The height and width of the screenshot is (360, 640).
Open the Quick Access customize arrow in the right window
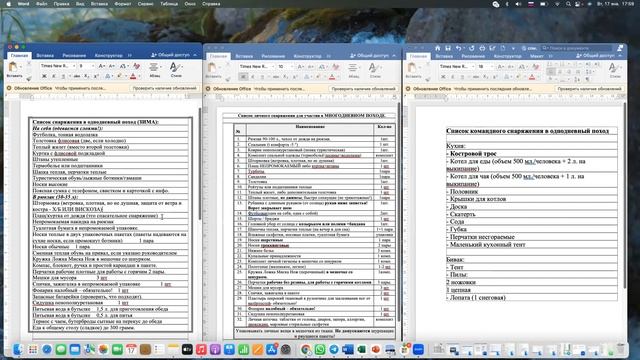(x=513, y=48)
